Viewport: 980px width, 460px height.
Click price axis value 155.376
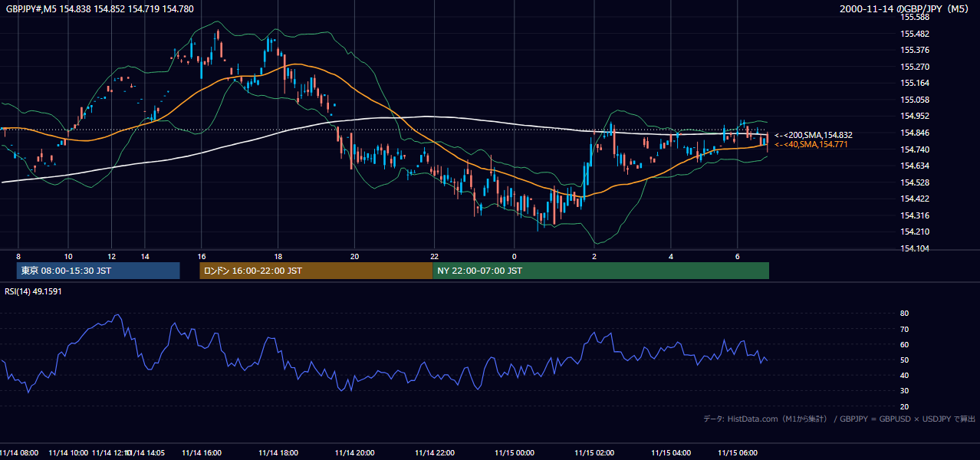pos(914,50)
